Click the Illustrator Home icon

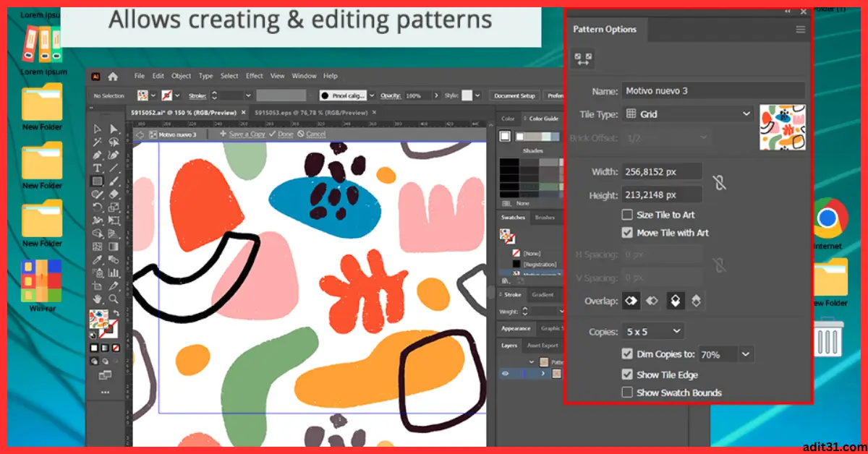pyautogui.click(x=113, y=76)
